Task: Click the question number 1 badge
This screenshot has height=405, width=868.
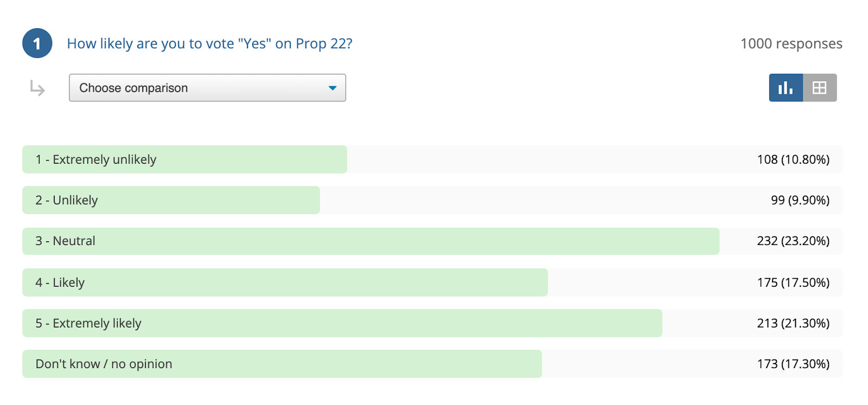Action: tap(37, 43)
